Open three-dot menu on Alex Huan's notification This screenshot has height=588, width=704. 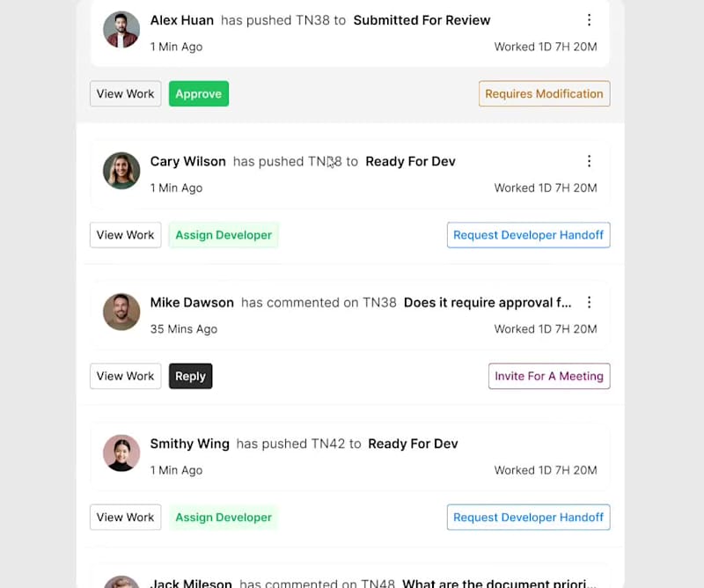[589, 19]
